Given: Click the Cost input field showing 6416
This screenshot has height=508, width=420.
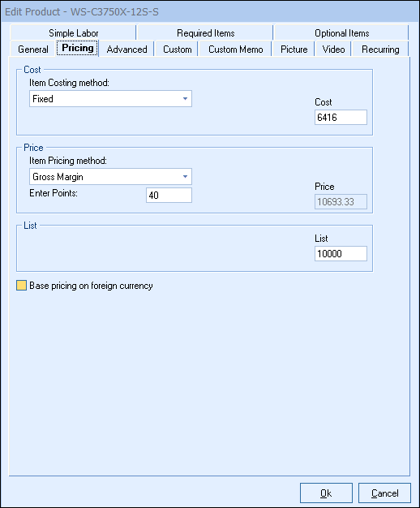Looking at the screenshot, I should [x=341, y=118].
